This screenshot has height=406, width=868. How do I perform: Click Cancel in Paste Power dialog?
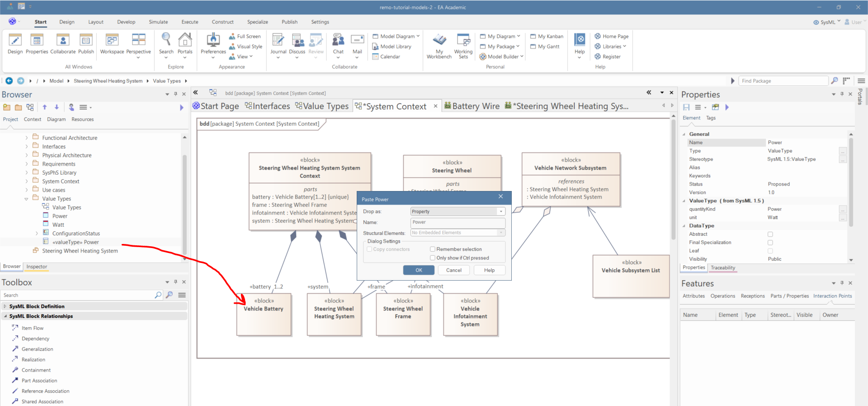[454, 270]
